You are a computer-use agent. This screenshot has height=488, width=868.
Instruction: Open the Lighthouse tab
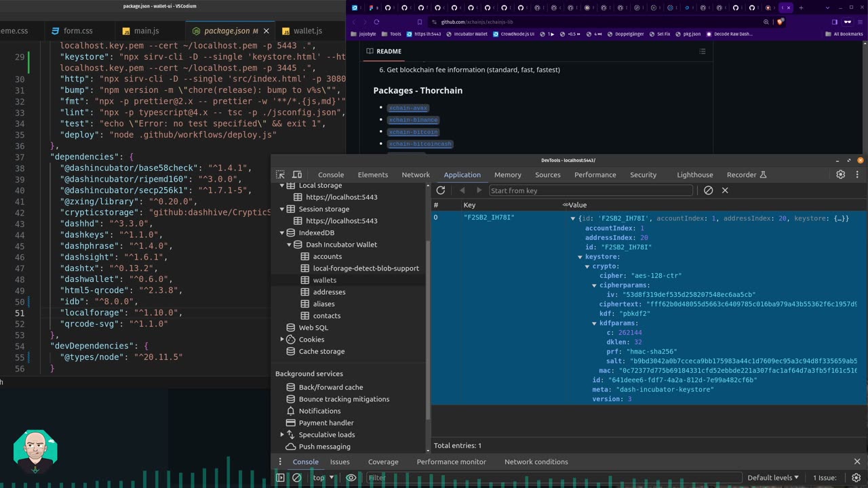coord(695,175)
